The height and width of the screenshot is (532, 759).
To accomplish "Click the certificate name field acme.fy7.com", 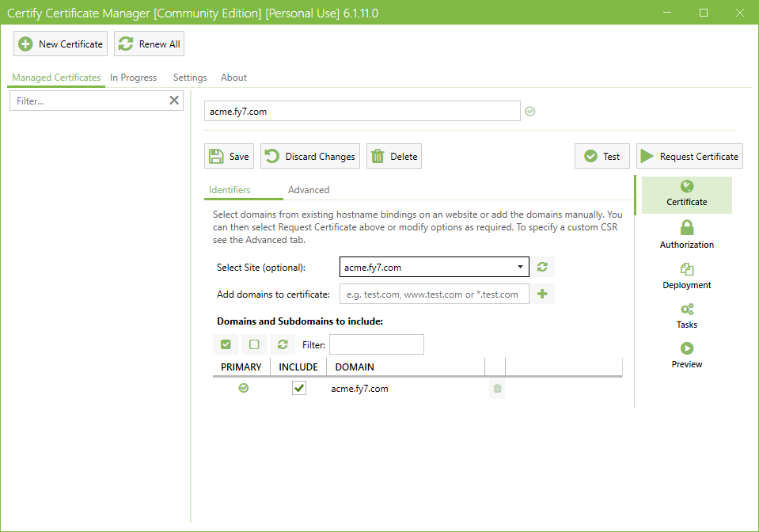I will (362, 112).
